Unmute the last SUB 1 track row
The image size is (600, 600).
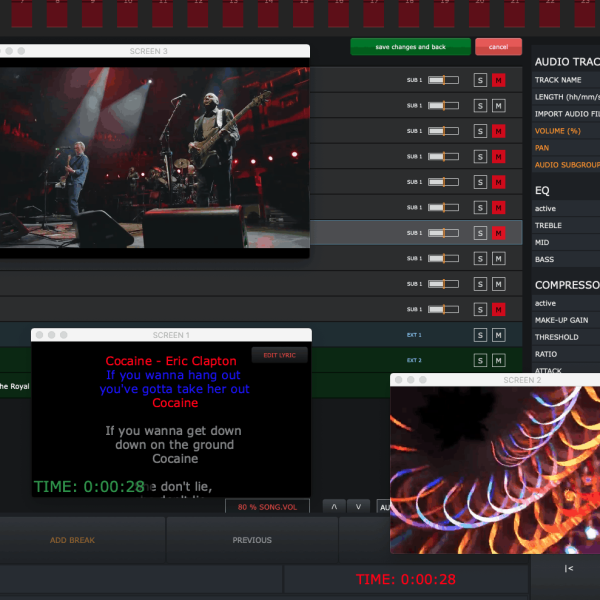click(x=498, y=309)
